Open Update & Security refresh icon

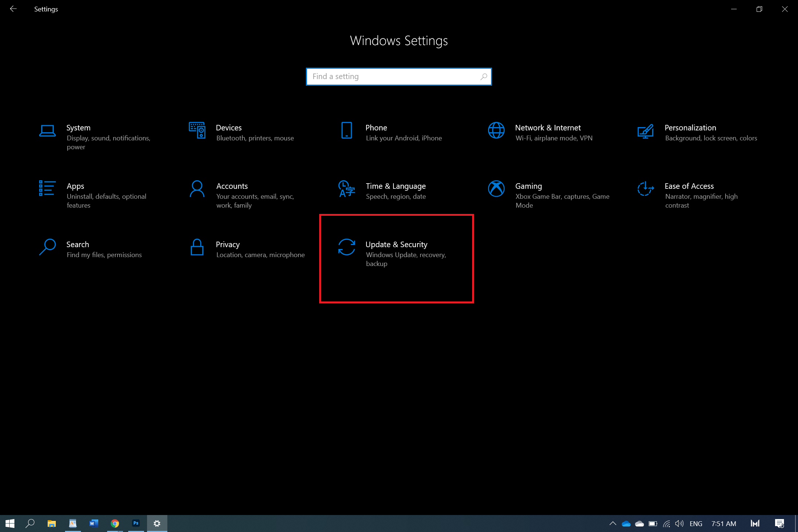pos(347,247)
